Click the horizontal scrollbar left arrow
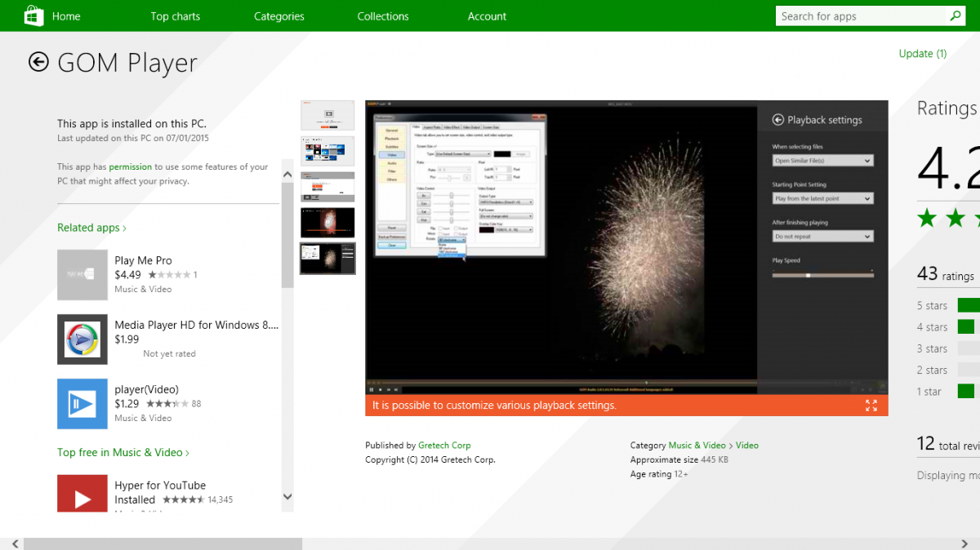The image size is (980, 550). click(x=15, y=543)
